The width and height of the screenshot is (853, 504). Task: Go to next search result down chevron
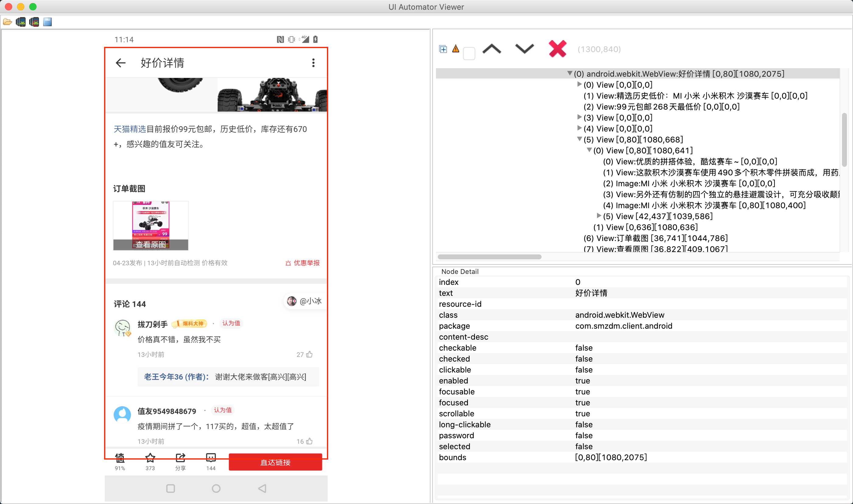tap(524, 49)
